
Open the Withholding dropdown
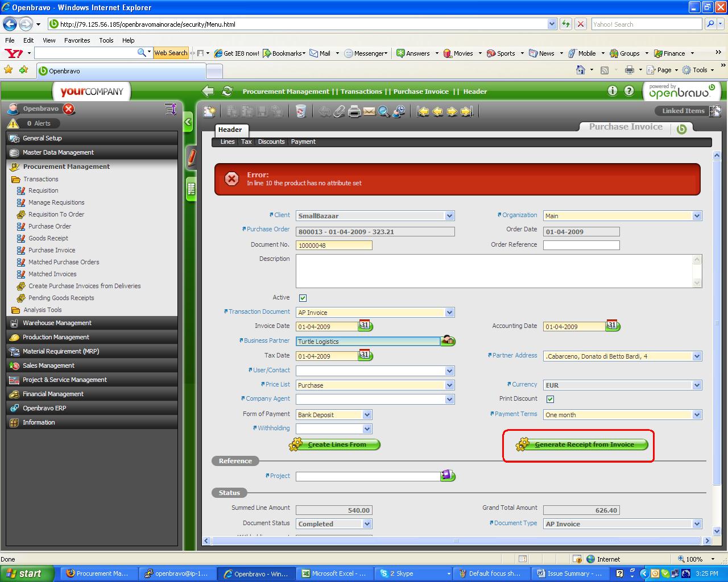coord(367,429)
